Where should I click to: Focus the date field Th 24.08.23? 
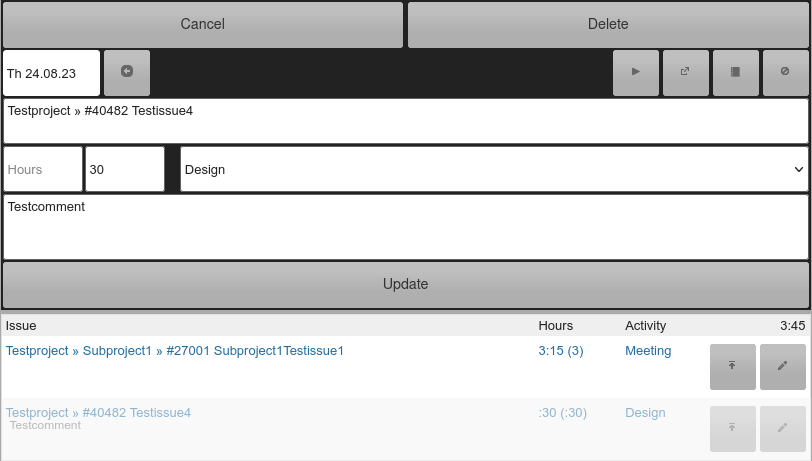tap(51, 73)
